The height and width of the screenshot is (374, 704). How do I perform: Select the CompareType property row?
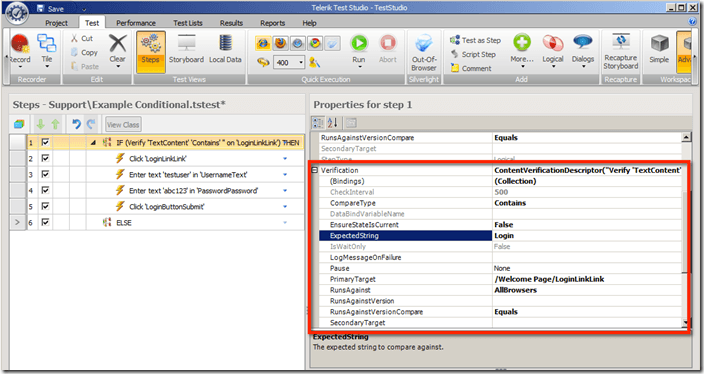point(501,203)
